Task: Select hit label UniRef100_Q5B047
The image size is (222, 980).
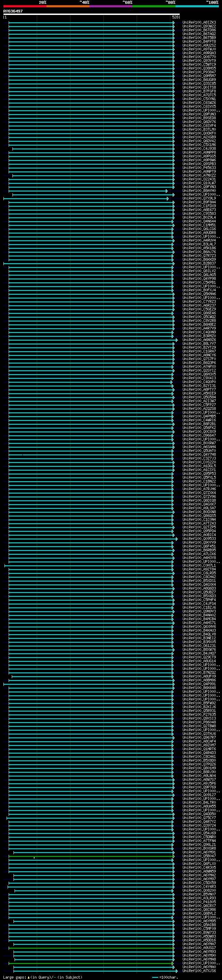Action: coord(199,856)
